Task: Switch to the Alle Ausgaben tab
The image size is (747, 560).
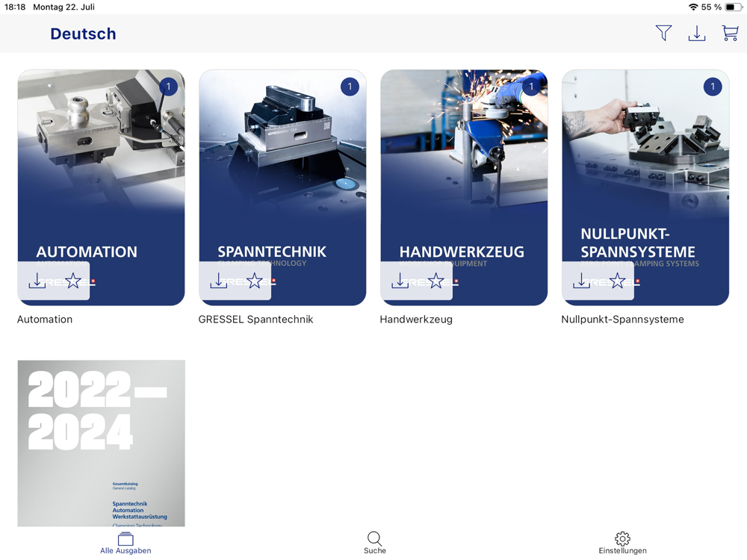Action: click(x=125, y=544)
